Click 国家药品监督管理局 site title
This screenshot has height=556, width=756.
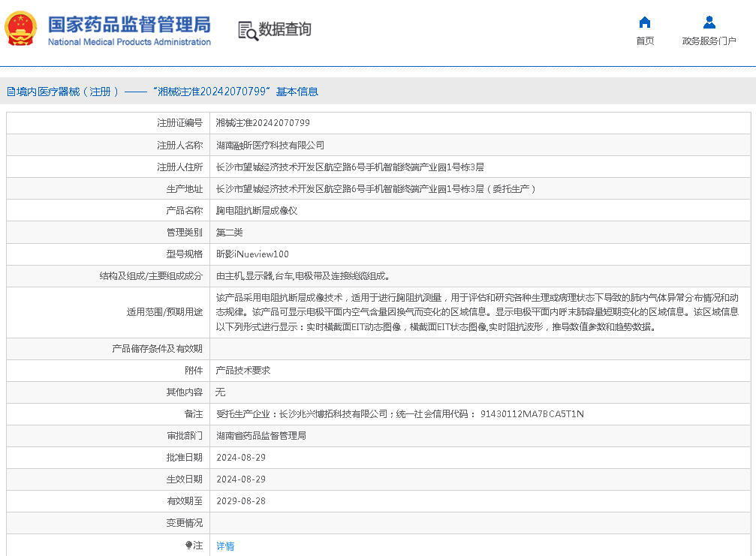click(x=129, y=23)
